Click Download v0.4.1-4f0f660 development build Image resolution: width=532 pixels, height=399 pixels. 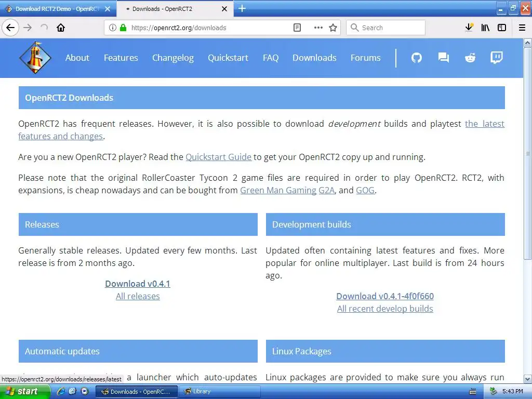tap(385, 296)
